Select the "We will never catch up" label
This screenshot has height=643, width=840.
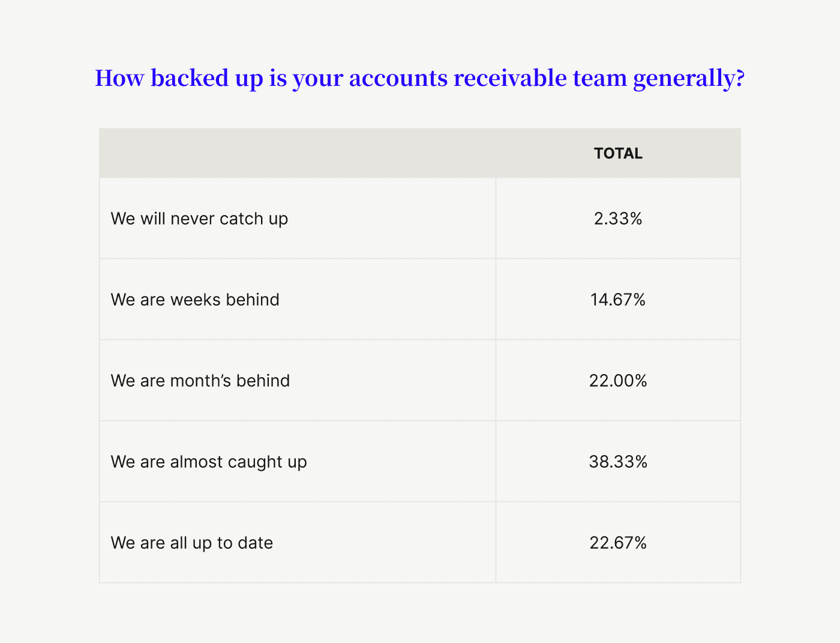[199, 219]
